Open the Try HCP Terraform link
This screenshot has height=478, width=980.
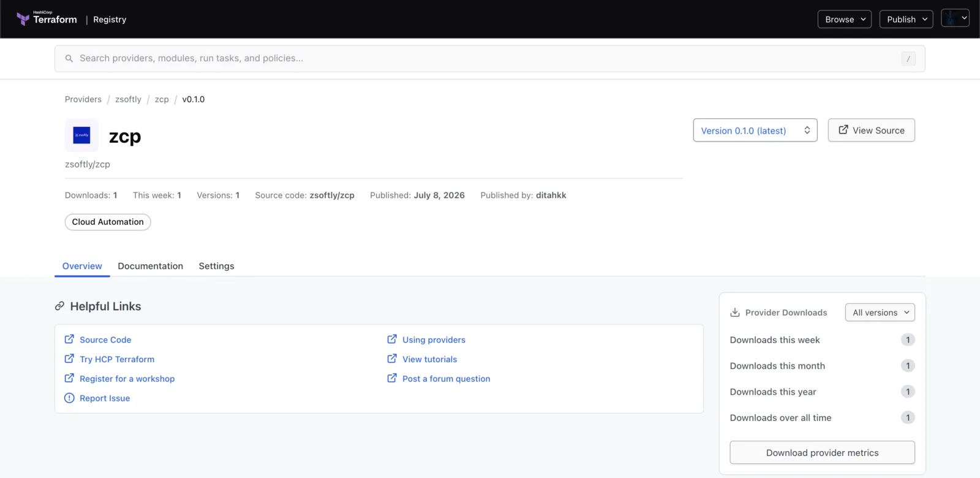click(x=117, y=359)
